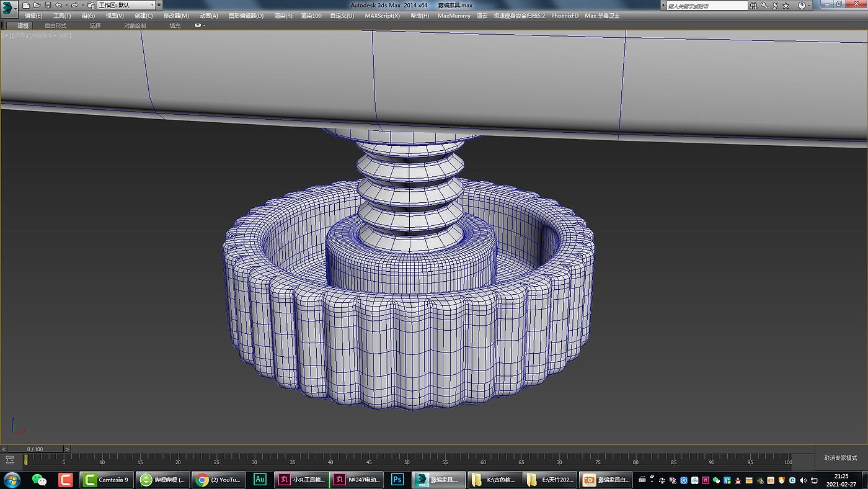Click the Undo arrow icon
This screenshot has height=489, width=868.
point(58,5)
